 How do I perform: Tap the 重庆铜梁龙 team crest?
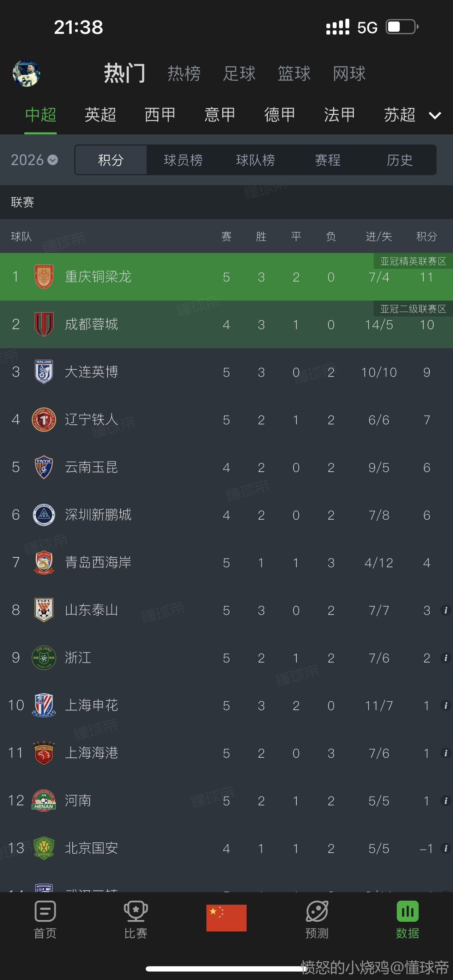pos(44,277)
